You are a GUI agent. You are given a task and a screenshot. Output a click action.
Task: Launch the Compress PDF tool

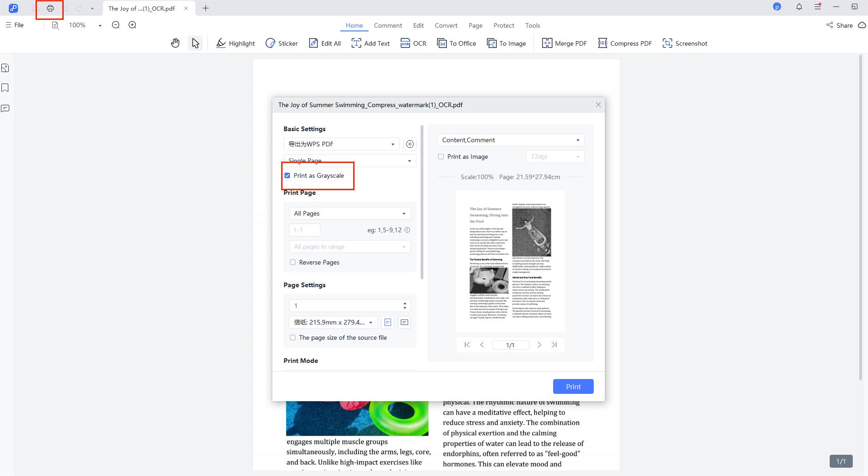[624, 43]
